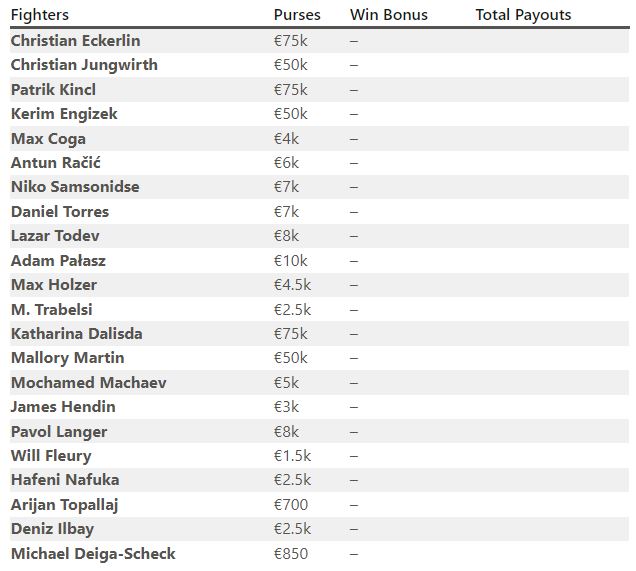Viewport: 636px width, 571px height.
Task: Click Patrik Kincl's name
Action: click(53, 90)
